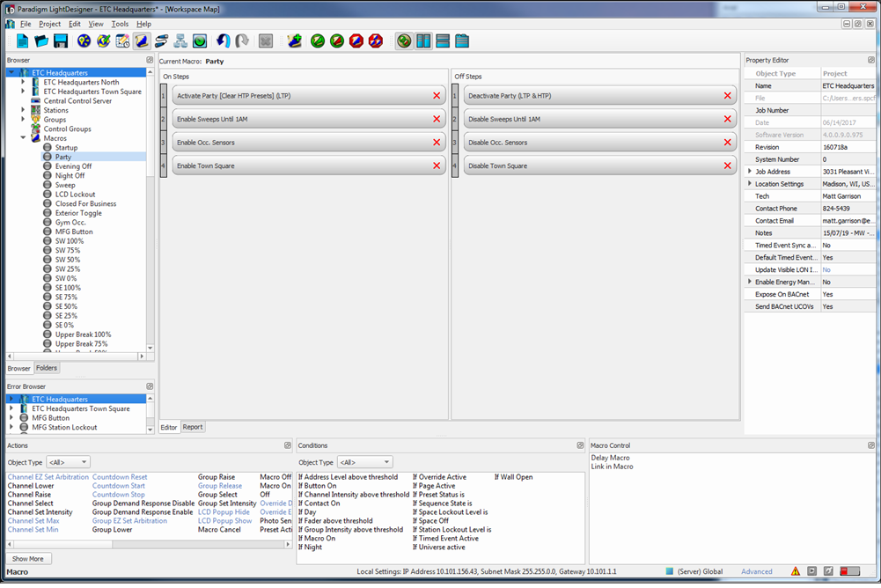
Task: Open the Actions Object Type dropdown
Action: pos(68,462)
